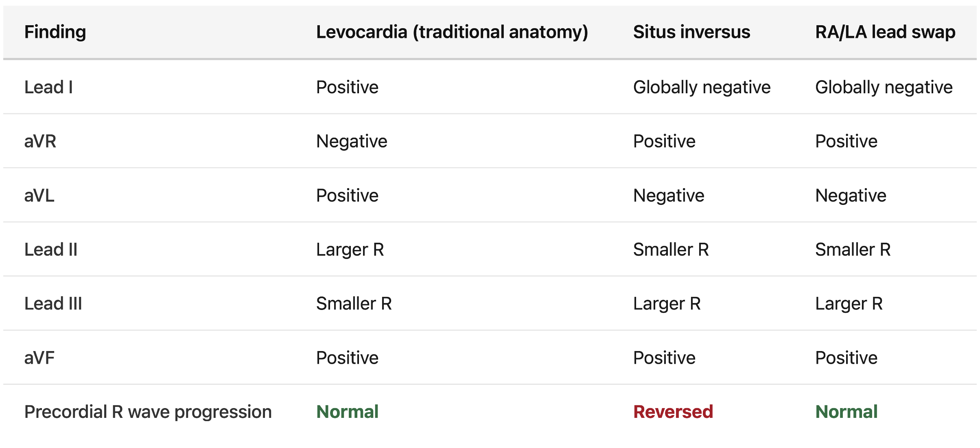Screen dimensions: 980x448
Task: Click Smaller R in Lead III row
Action: pyautogui.click(x=354, y=304)
